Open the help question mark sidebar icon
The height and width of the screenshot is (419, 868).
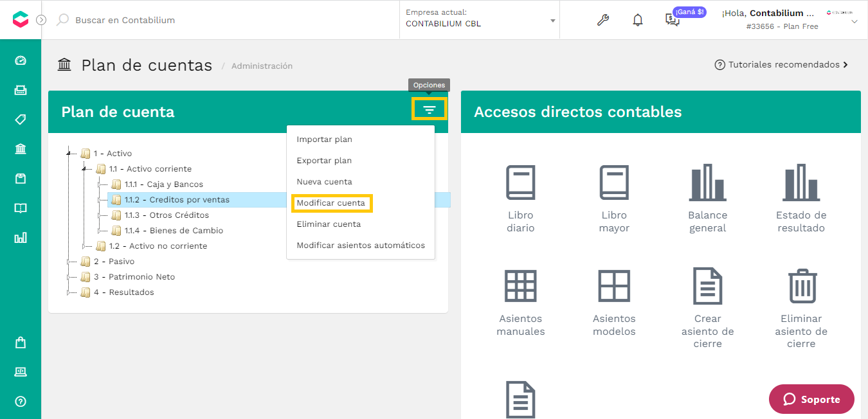click(x=21, y=402)
